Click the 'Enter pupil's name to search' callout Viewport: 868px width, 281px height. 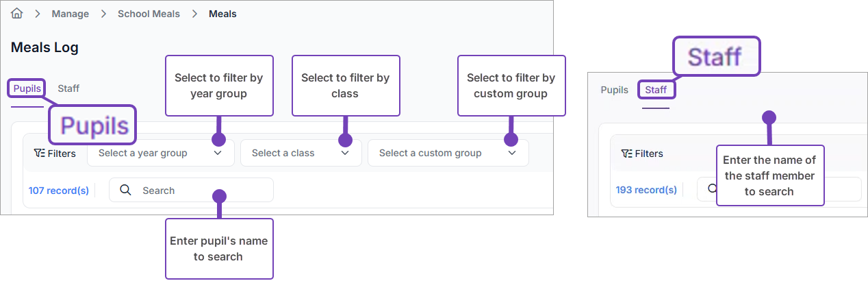tap(219, 249)
